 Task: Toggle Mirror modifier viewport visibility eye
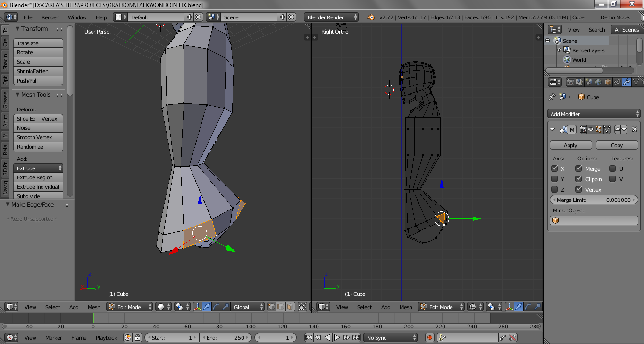coord(590,129)
